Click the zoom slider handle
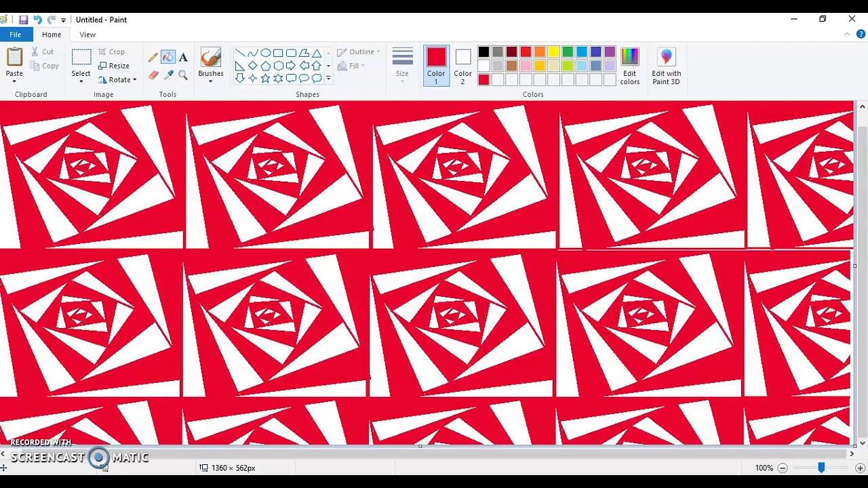 [821, 468]
